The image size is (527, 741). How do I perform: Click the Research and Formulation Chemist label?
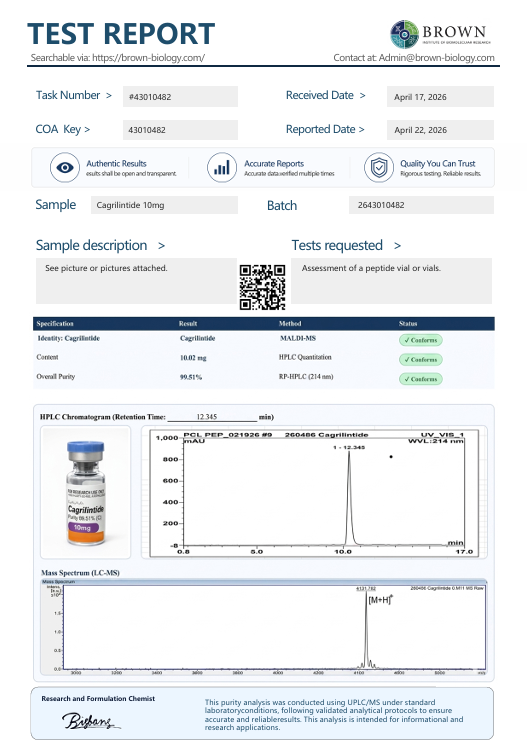pyautogui.click(x=98, y=698)
